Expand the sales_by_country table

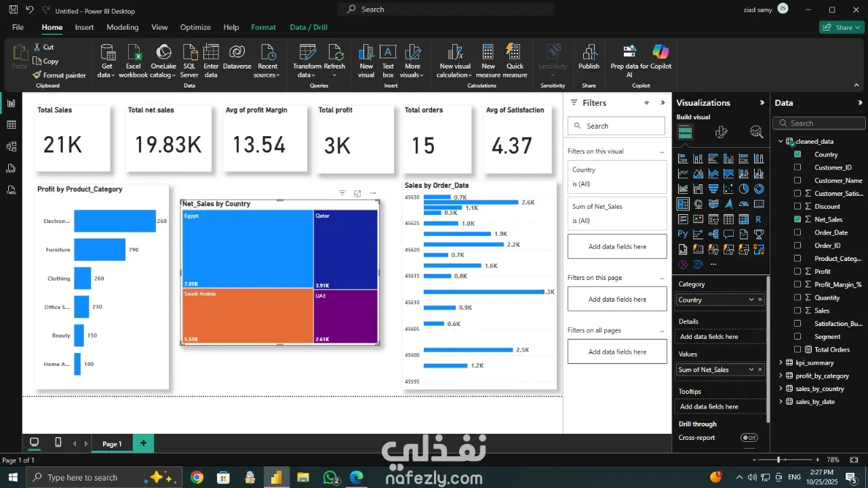pyautogui.click(x=781, y=388)
